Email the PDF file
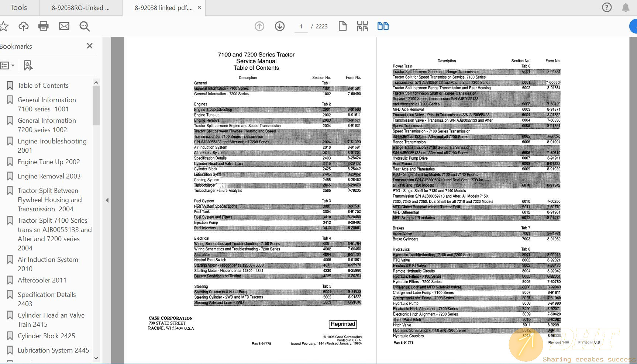 click(64, 26)
